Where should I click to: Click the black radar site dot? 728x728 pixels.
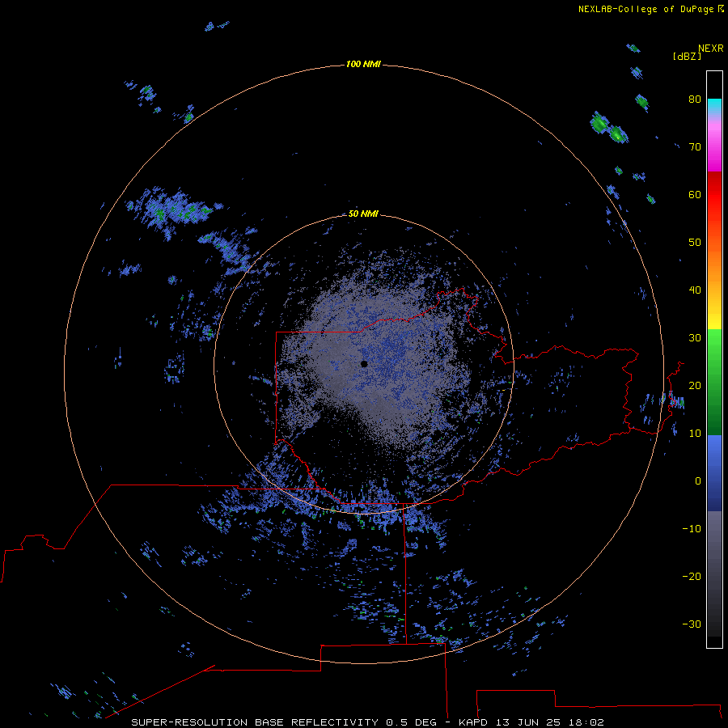pos(364,364)
